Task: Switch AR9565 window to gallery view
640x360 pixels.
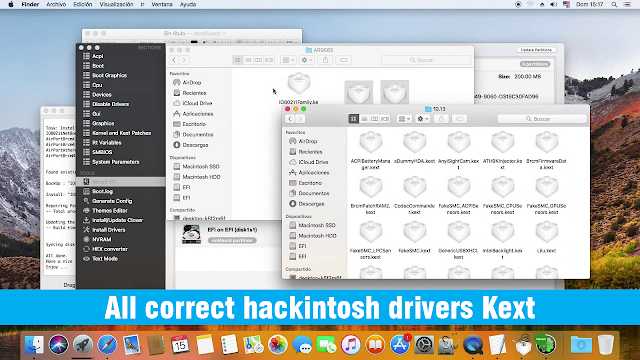Action: click(269, 60)
